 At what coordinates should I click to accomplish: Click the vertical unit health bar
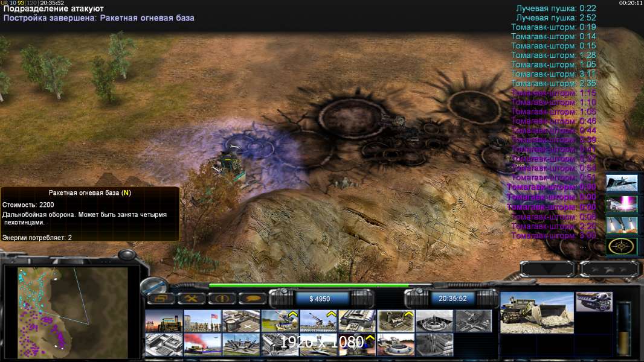[624, 329]
